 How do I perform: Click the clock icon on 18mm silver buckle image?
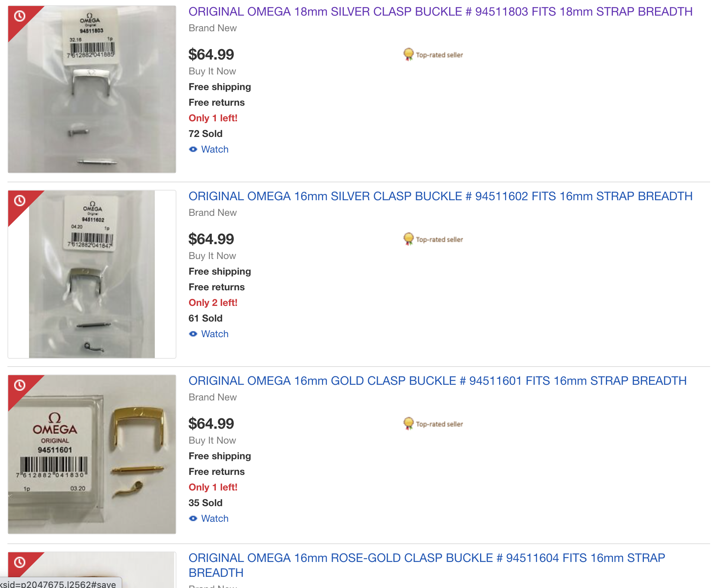20,16
